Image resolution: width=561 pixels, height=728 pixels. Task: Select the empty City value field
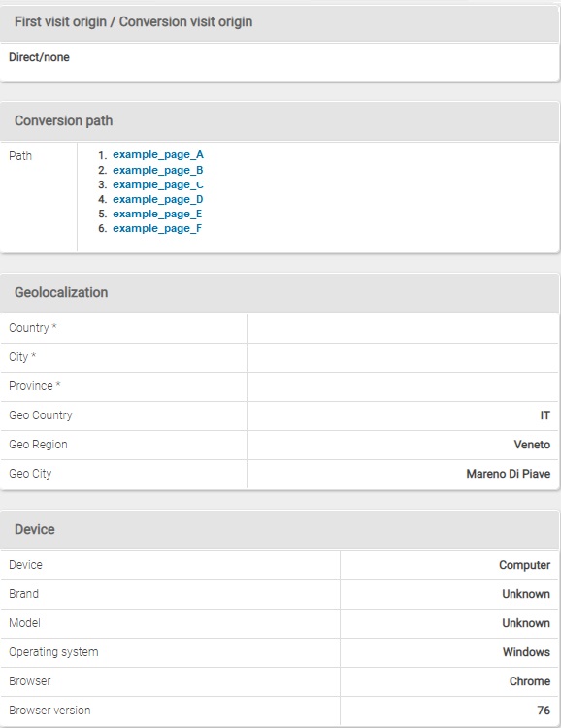[403, 357]
